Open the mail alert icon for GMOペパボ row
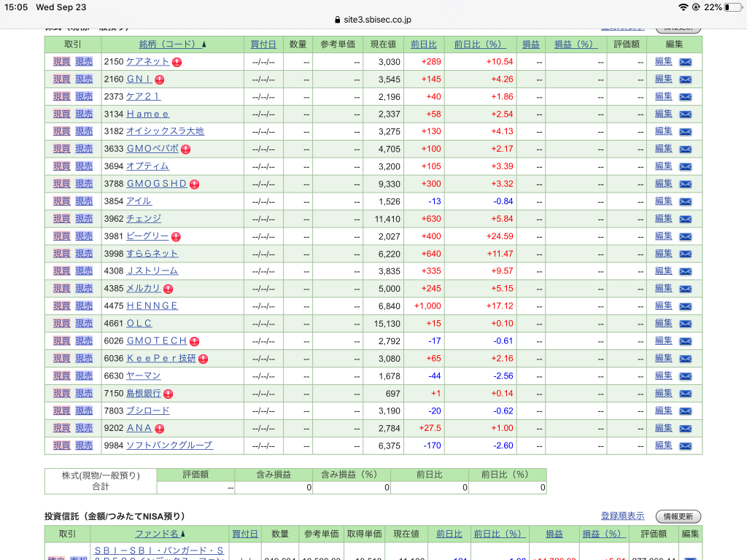Viewport: 747px width, 560px height. (x=685, y=149)
